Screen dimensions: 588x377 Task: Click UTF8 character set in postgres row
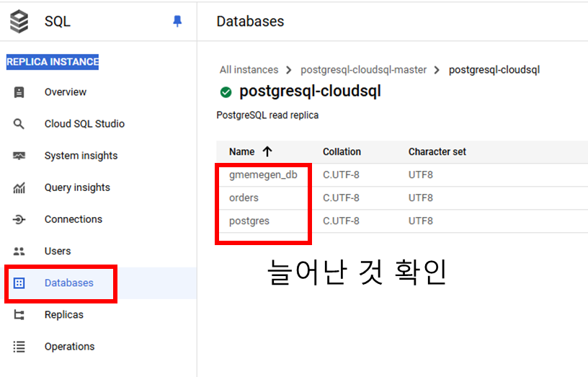[421, 221]
